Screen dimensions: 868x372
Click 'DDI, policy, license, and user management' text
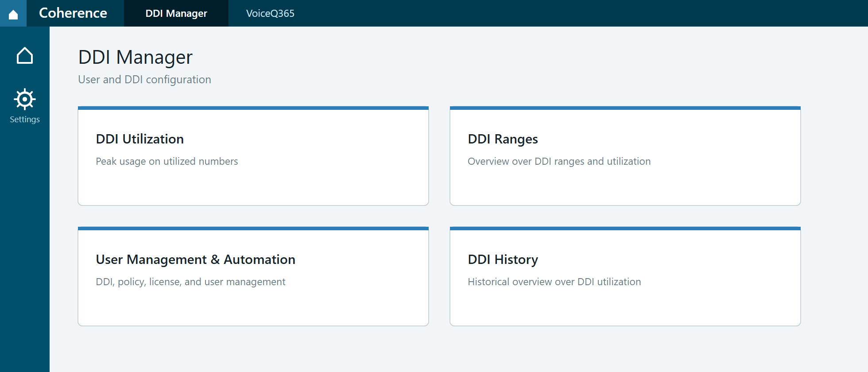click(190, 282)
